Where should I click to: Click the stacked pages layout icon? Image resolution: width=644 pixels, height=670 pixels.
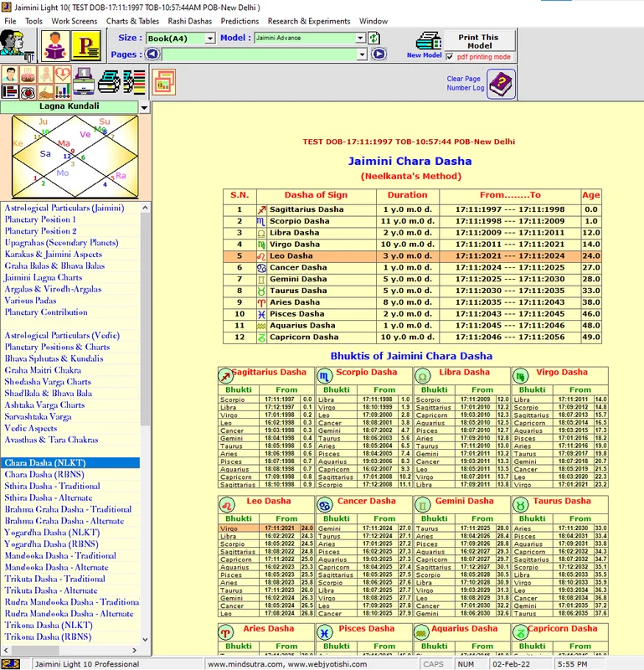163,82
